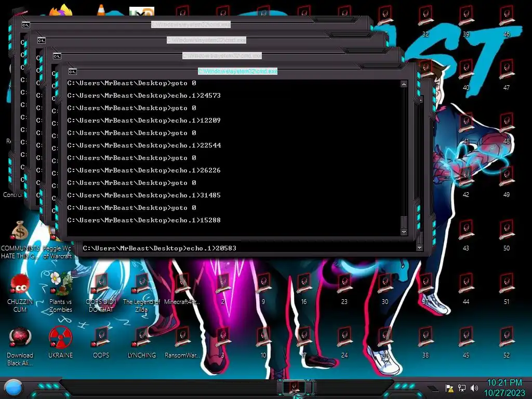The height and width of the screenshot is (399, 532).
Task: Open the volume speaker tray icon
Action: point(474,388)
